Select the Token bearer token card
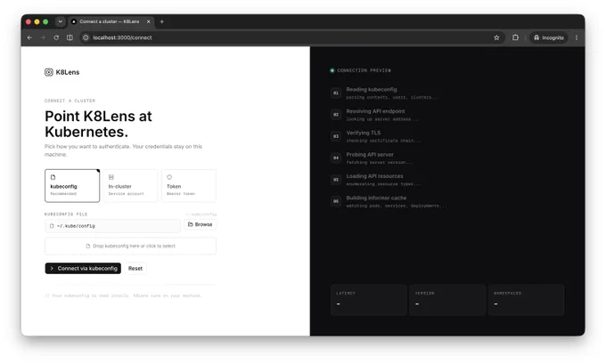The image size is (606, 364). coord(189,186)
